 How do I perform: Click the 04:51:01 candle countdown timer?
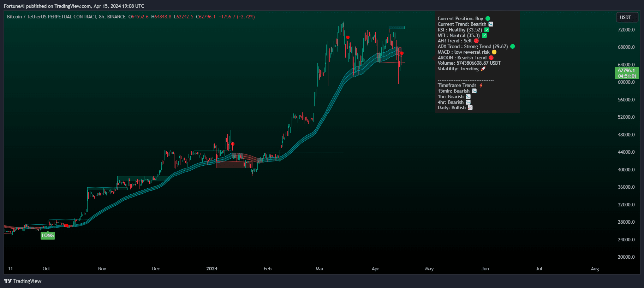coord(627,76)
